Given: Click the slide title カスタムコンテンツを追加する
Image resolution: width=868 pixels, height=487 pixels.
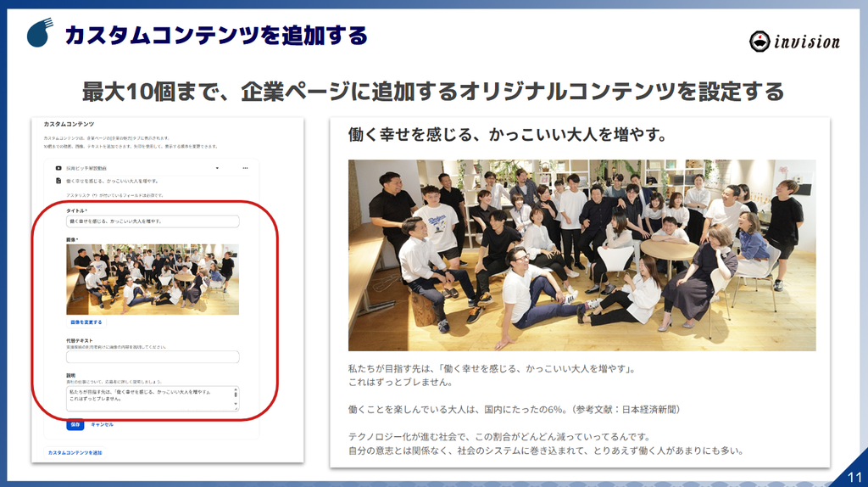Looking at the screenshot, I should [216, 36].
